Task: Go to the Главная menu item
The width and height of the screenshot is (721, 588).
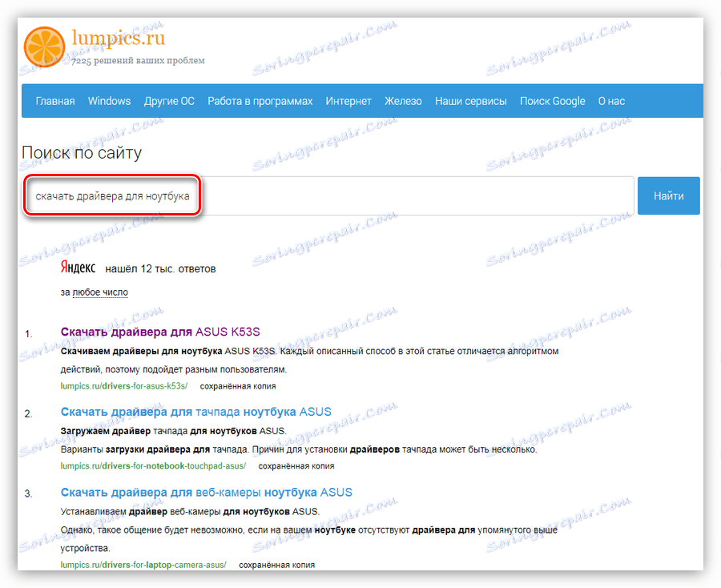Action: 55,101
